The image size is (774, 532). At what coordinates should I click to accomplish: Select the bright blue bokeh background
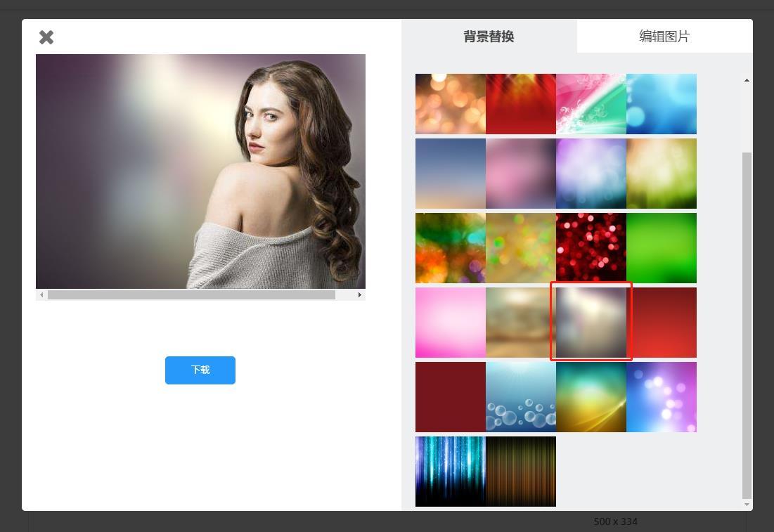tap(662, 104)
